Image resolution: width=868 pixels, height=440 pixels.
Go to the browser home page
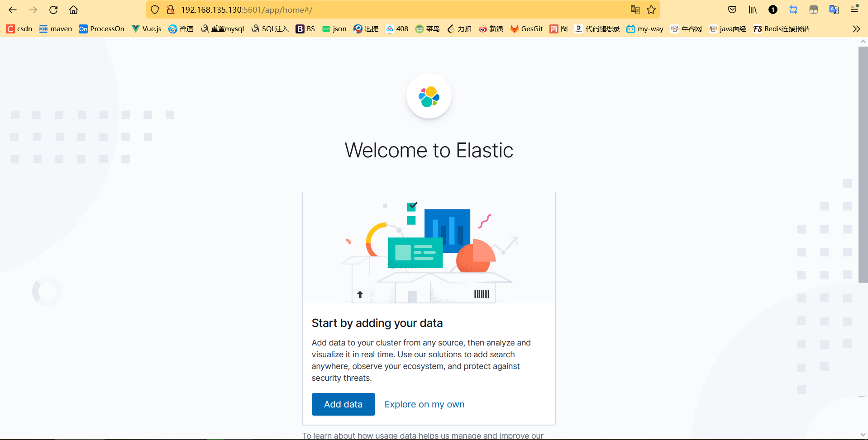[x=73, y=9]
